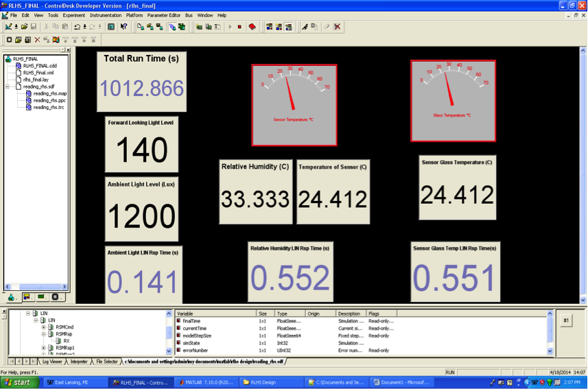Image resolution: width=588 pixels, height=389 pixels.
Task: Click the Total Run Time display 1012.866
Action: [x=142, y=82]
